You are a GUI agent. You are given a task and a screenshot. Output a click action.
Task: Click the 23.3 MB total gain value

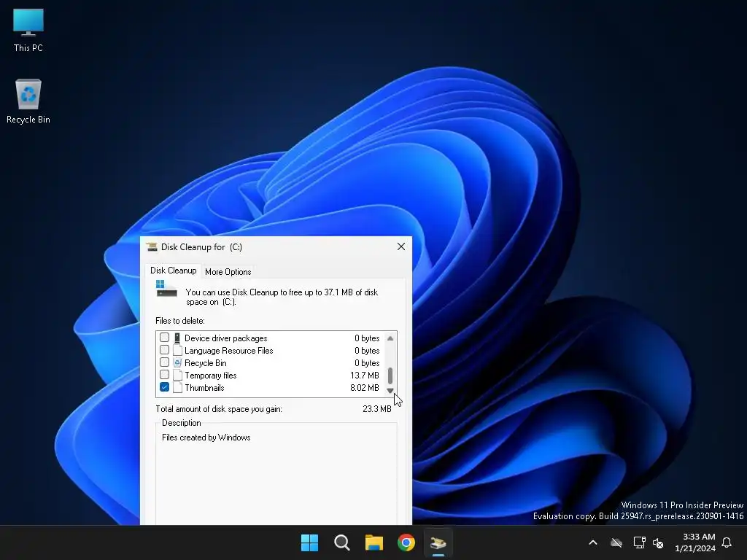(377, 409)
